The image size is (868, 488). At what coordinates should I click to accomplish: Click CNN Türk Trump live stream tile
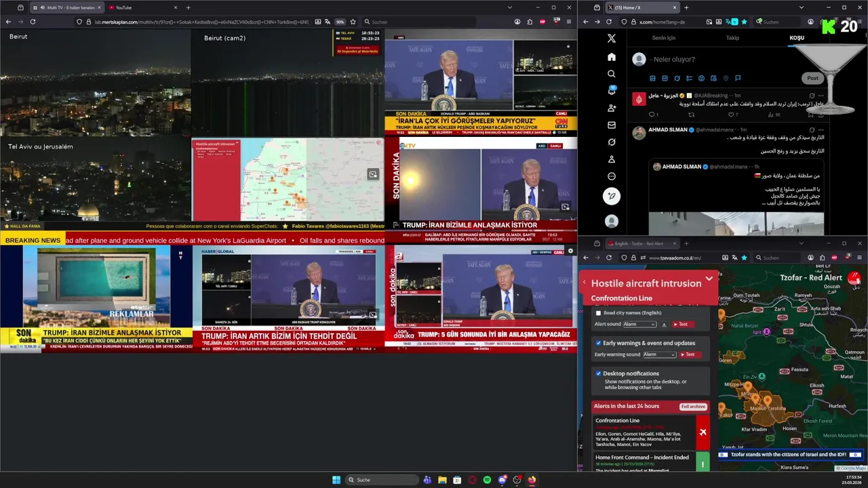[x=481, y=81]
